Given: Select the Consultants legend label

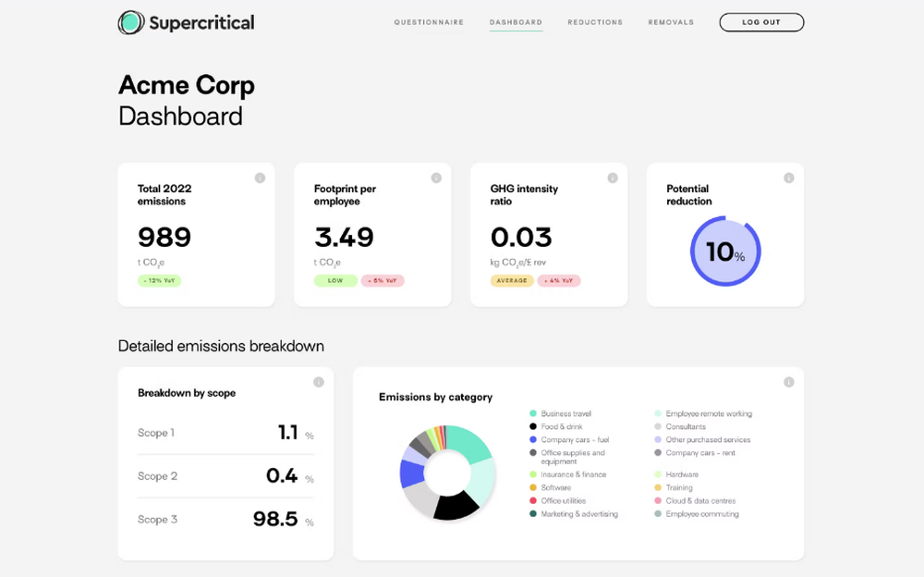Looking at the screenshot, I should tap(686, 426).
